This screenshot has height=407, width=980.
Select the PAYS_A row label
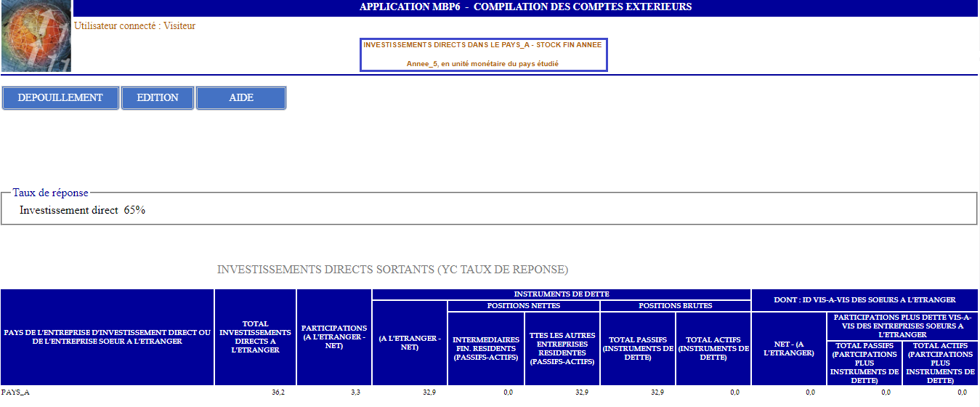coord(16,392)
